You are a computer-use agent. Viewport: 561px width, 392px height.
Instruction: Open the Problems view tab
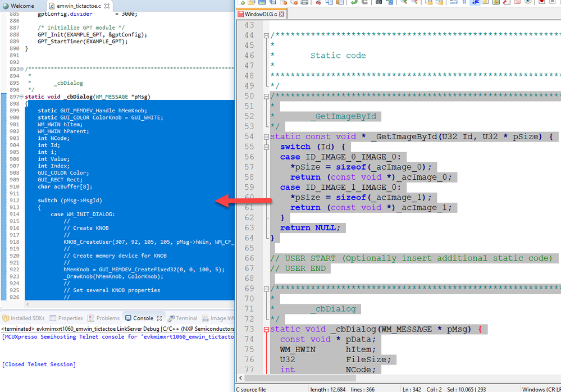tap(104, 318)
